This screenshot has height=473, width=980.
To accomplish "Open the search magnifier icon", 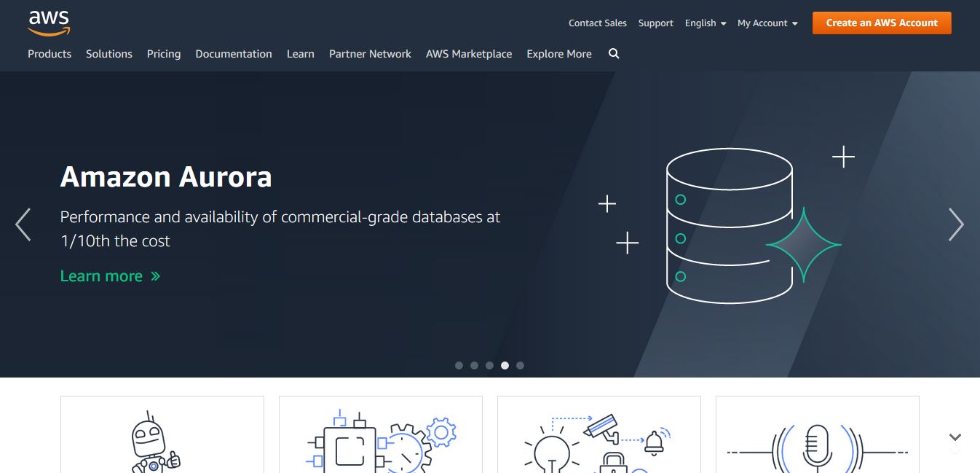I will click(614, 54).
